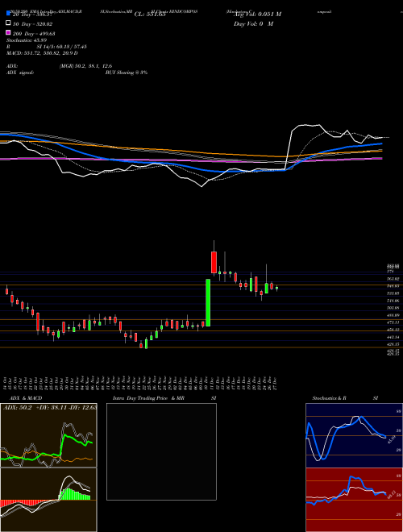Click the 'RSI 14/3: 60.13 / 57.43' reading

click(47, 47)
